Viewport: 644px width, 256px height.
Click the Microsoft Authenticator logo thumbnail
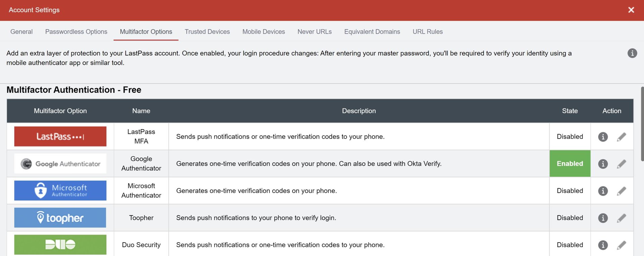(60, 191)
